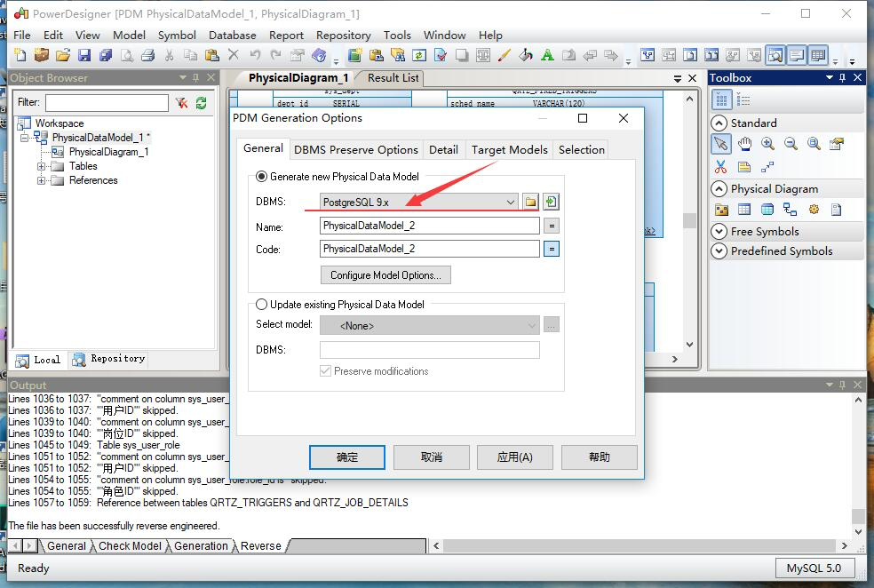This screenshot has height=588, width=874.
Task: Expand the Predefined Symbols section in Toolbox
Action: [719, 251]
